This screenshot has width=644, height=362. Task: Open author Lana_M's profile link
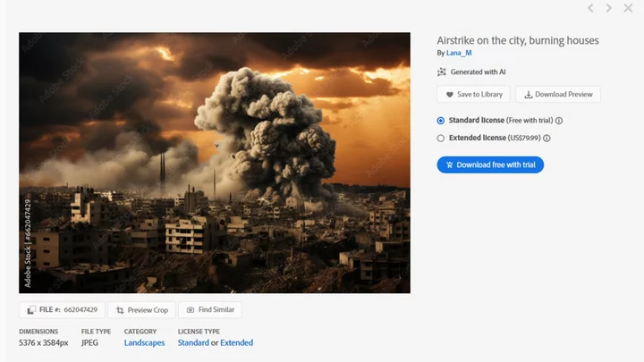tap(459, 53)
